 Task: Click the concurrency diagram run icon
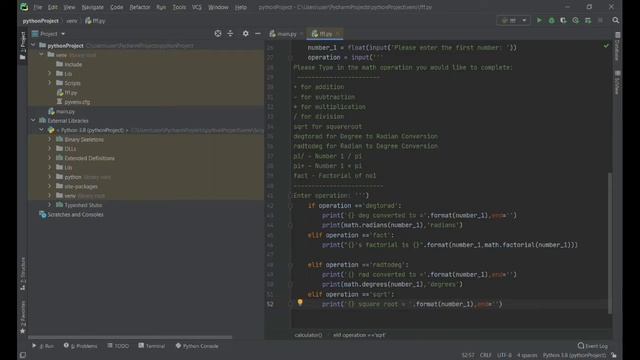pos(588,20)
